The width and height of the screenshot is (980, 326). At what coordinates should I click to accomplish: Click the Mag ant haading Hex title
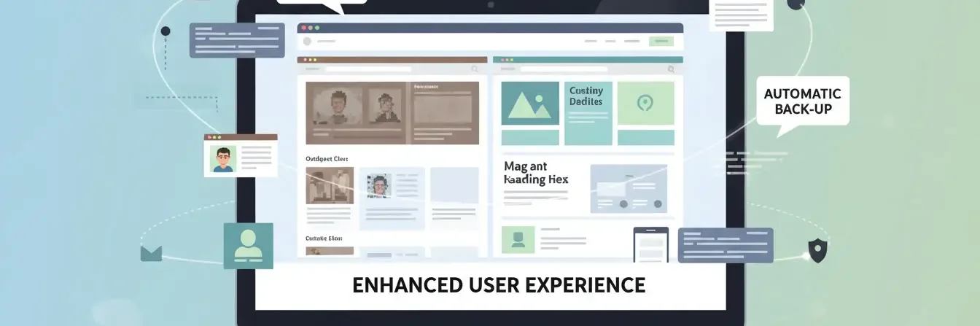pyautogui.click(x=536, y=173)
